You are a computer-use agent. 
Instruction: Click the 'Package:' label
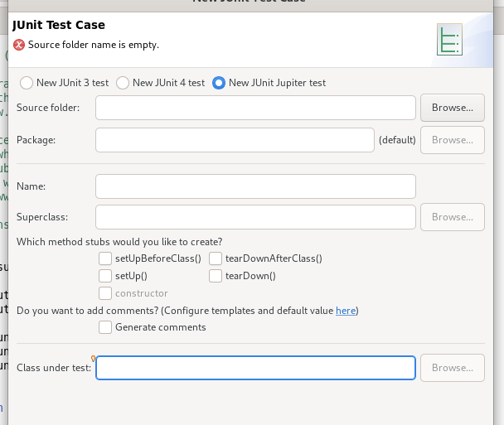pyautogui.click(x=36, y=140)
